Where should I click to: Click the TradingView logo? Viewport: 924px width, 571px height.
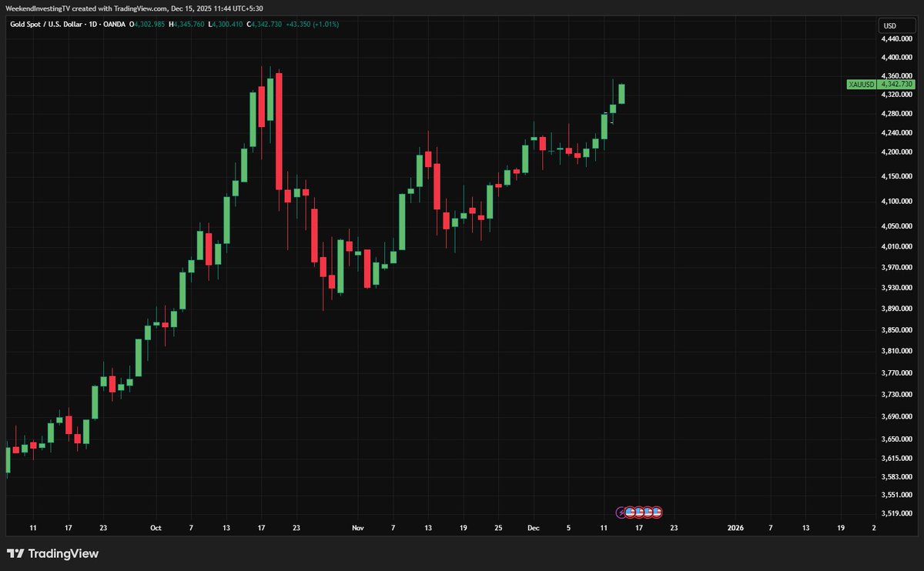coord(52,553)
